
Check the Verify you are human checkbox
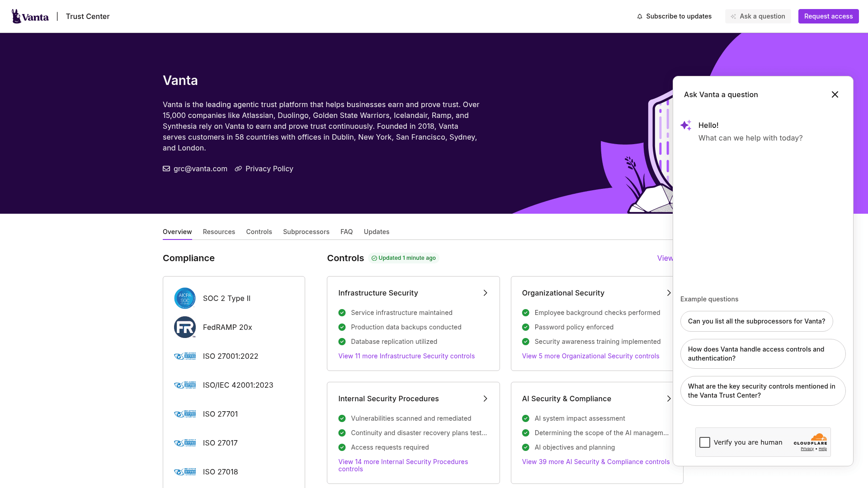pyautogui.click(x=705, y=442)
